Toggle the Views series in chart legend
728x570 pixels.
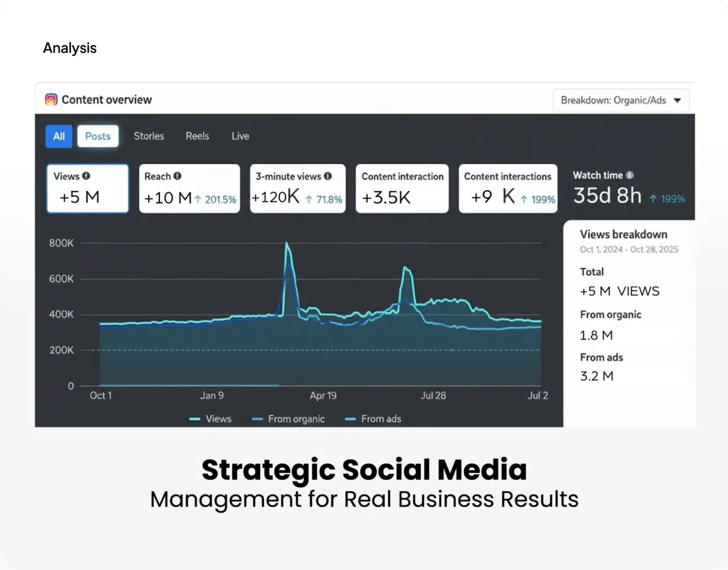tap(210, 419)
